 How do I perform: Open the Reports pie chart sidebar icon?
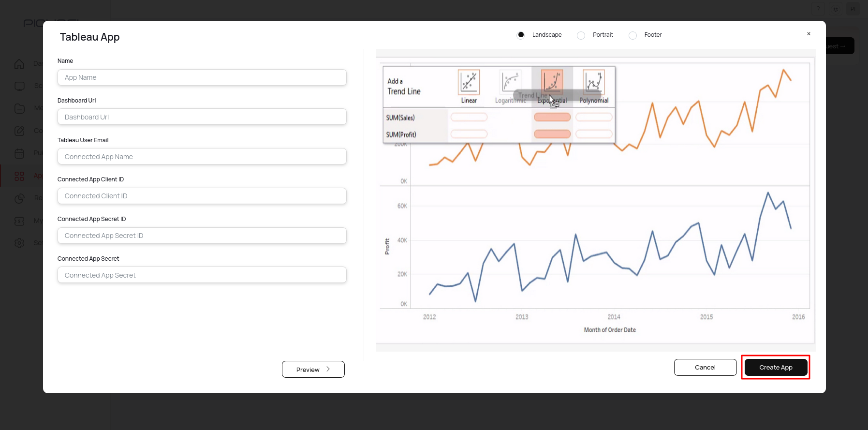[x=19, y=198]
